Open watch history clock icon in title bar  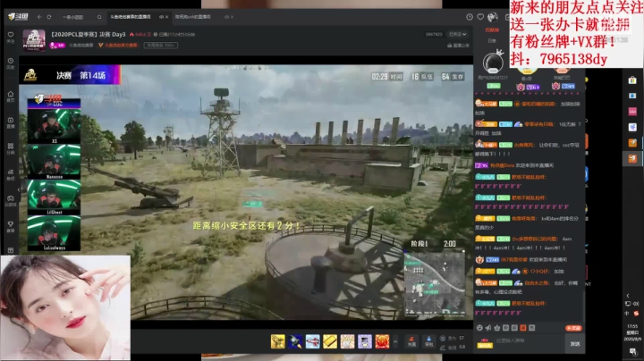(x=470, y=17)
